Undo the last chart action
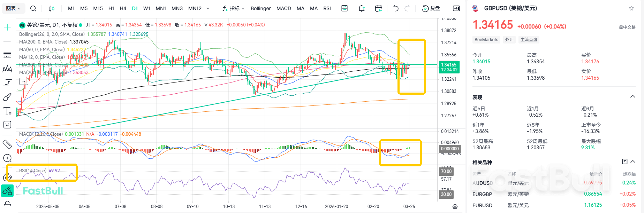 396,8
